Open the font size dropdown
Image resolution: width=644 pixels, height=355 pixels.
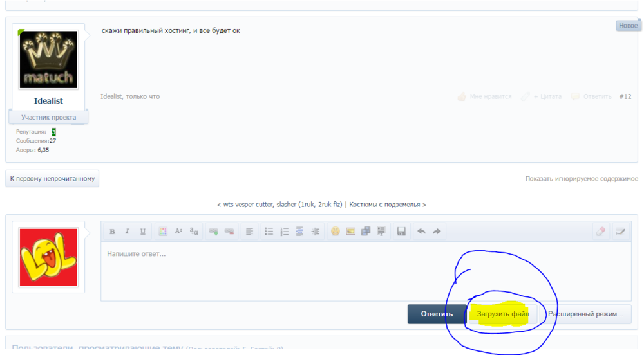point(178,232)
